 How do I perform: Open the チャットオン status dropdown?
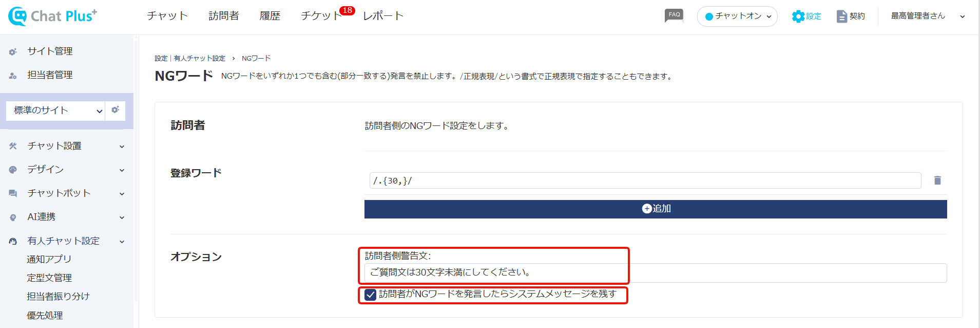[x=737, y=16]
